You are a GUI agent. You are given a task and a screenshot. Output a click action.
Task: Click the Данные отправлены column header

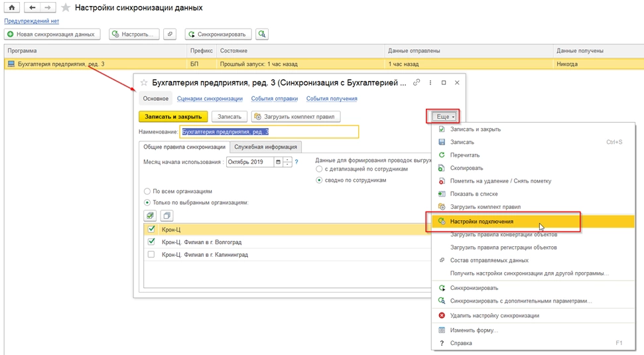pos(469,50)
